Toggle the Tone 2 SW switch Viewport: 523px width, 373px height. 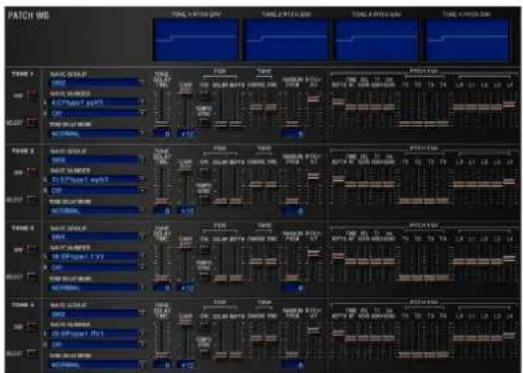point(32,172)
